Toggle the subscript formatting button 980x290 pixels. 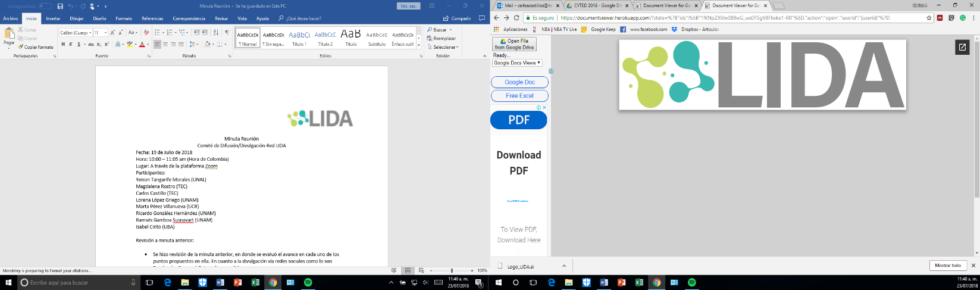[99, 44]
